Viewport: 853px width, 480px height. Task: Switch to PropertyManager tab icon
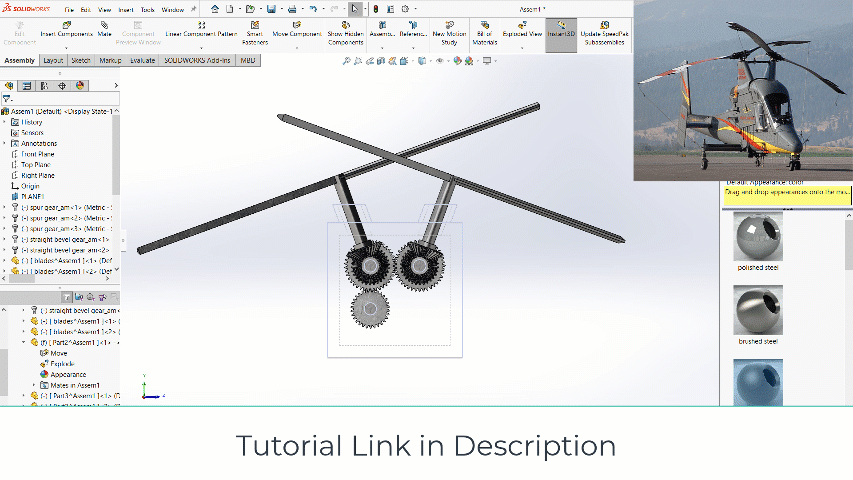pos(27,85)
